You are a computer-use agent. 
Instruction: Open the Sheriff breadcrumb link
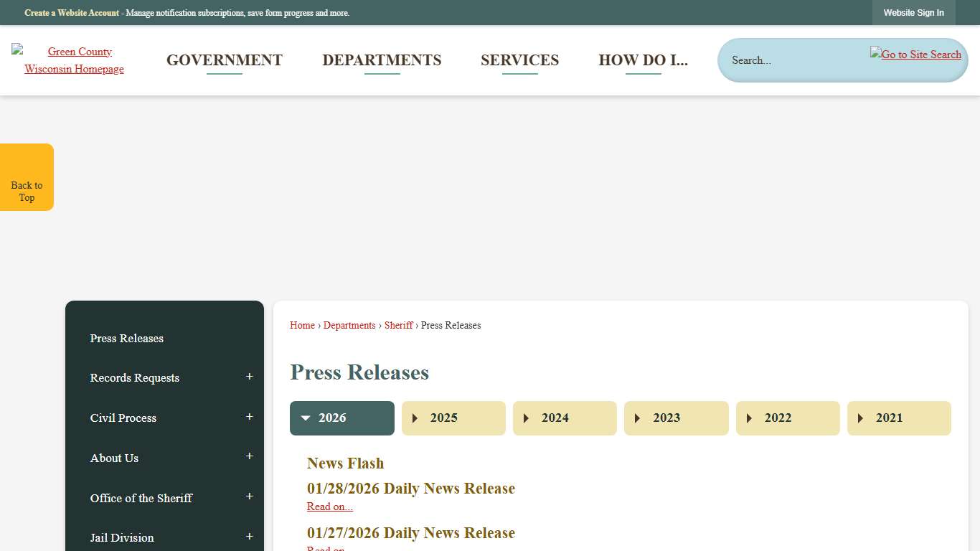tap(398, 325)
